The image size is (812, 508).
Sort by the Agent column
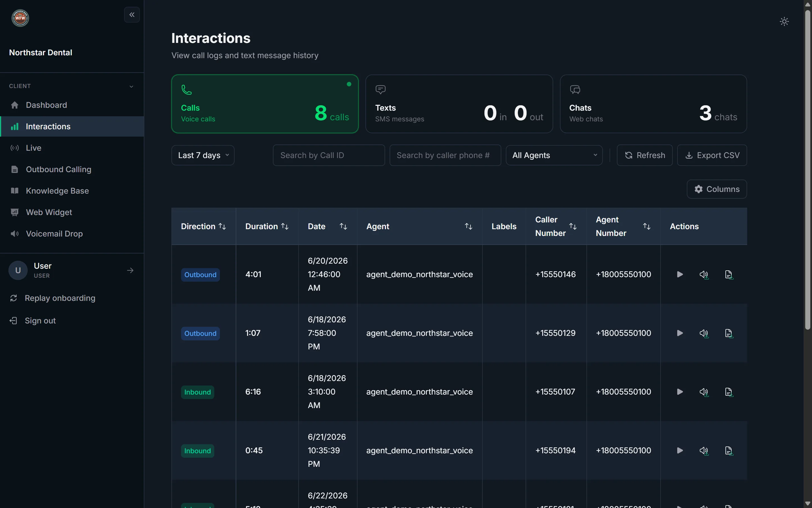click(468, 226)
